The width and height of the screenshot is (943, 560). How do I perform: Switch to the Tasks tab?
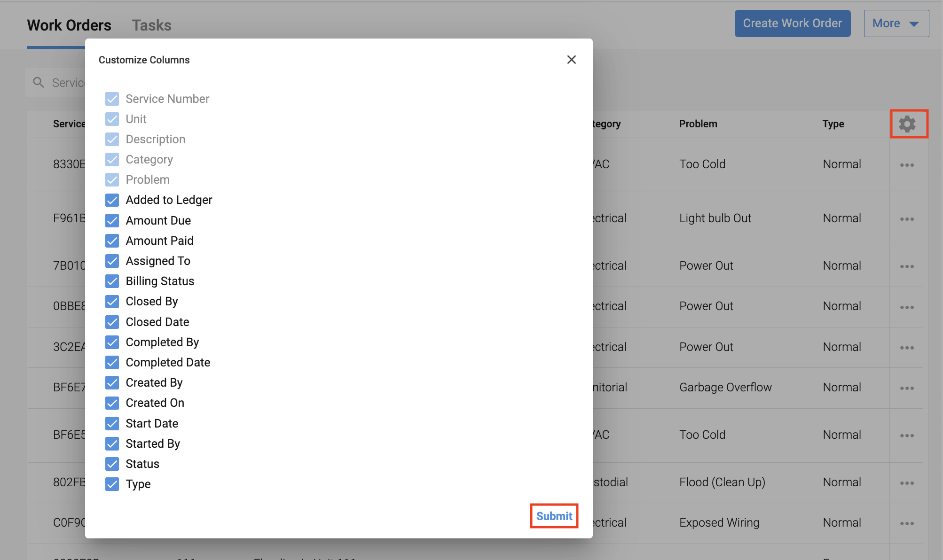(x=151, y=25)
